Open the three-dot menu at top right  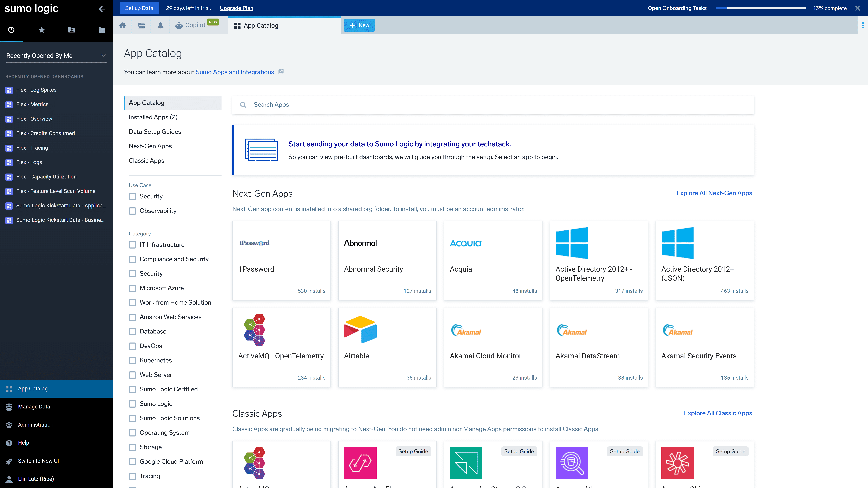[x=863, y=25]
